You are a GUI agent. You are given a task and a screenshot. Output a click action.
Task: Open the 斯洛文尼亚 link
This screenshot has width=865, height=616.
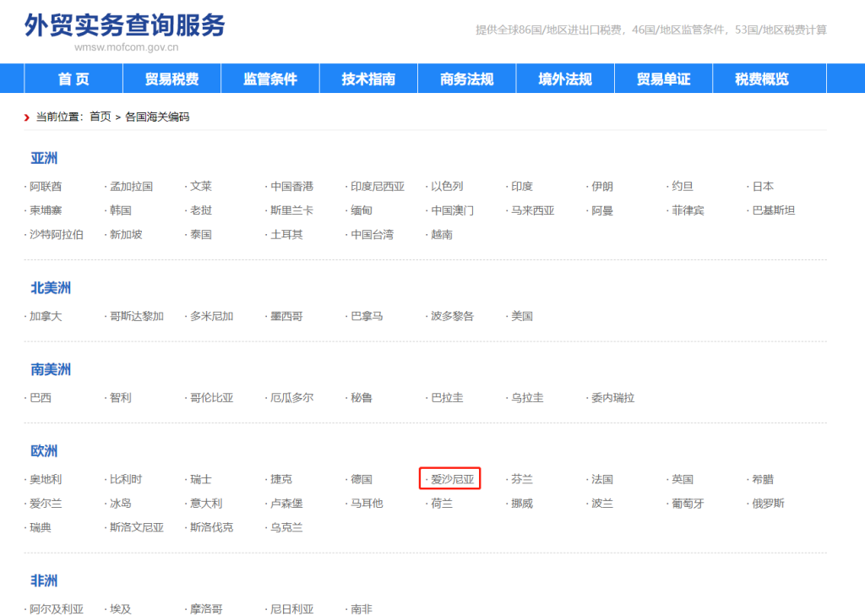pyautogui.click(x=137, y=527)
